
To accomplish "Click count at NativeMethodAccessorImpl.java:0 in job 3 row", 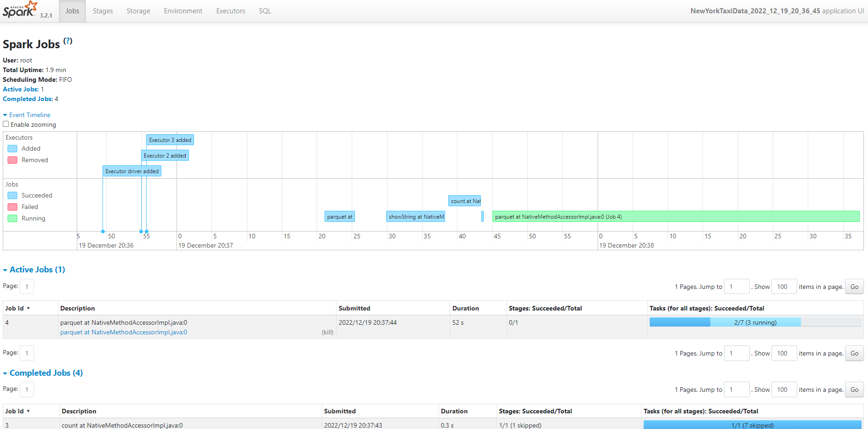I will pos(122,425).
